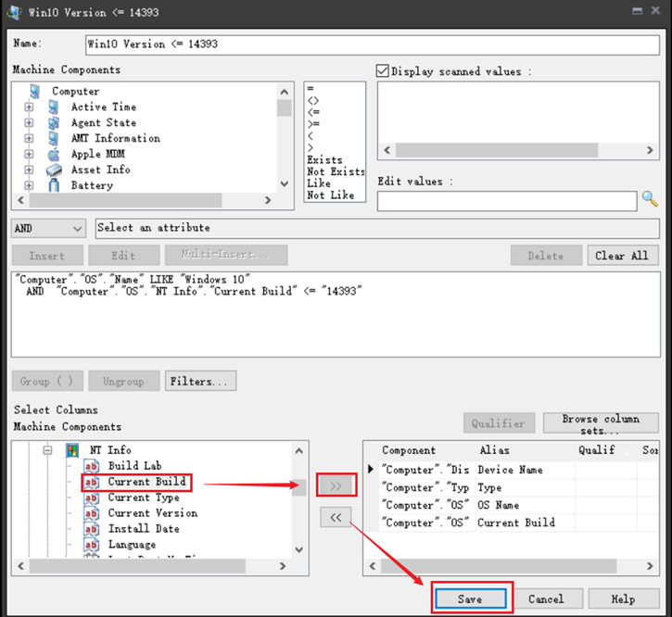Click the Alias column header
672x617 pixels.
click(495, 450)
